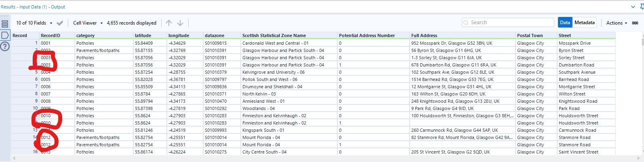Click the messages list icon in sidebar
This screenshot has height=162, width=644.
tap(5, 24)
